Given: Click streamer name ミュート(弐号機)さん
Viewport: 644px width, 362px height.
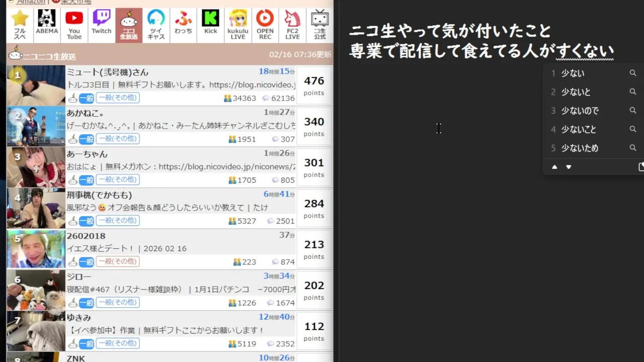Looking at the screenshot, I should click(108, 72).
